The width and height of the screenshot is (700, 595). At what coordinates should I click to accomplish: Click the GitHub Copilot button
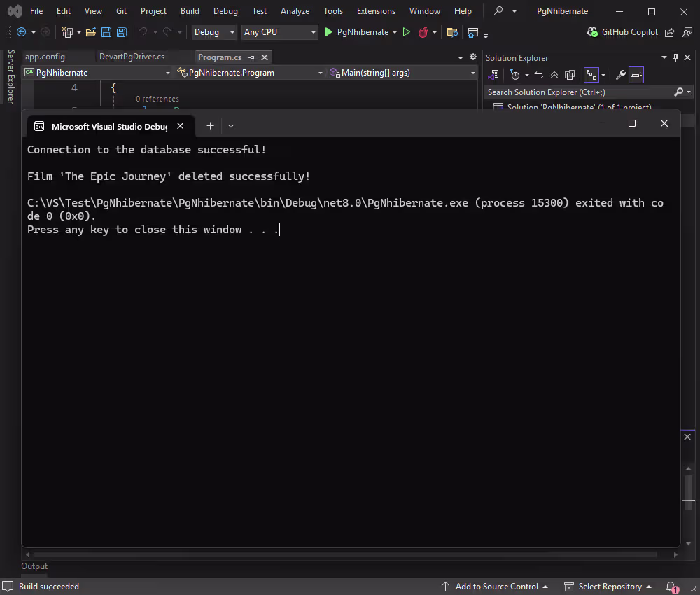point(622,32)
